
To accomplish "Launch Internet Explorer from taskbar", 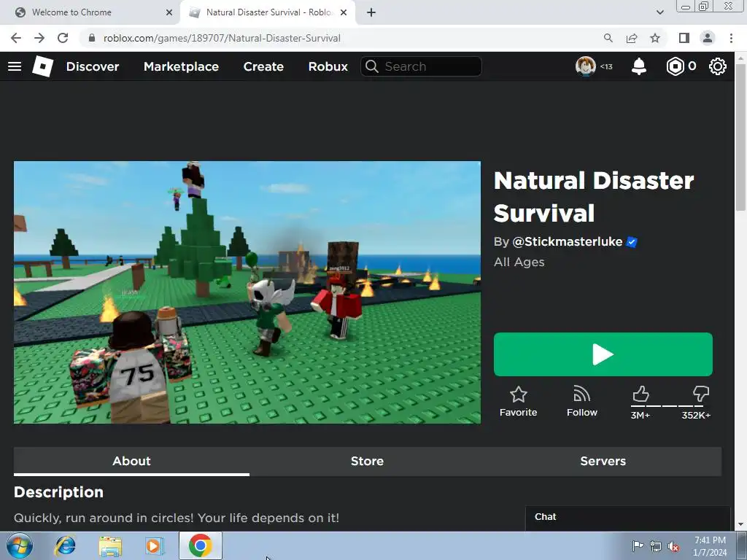I will point(65,545).
